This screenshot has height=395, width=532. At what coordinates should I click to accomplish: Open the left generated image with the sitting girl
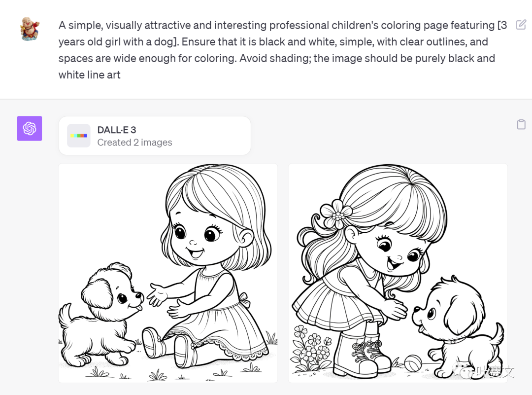pyautogui.click(x=168, y=273)
